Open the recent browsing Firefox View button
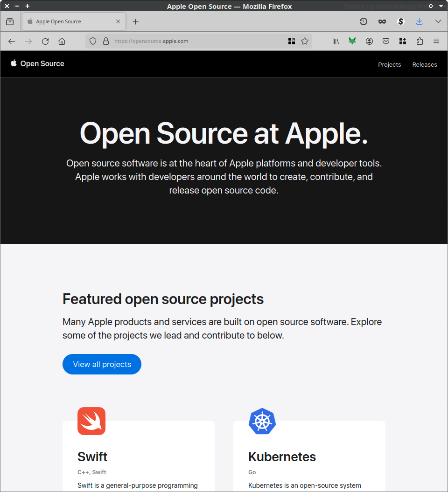The width and height of the screenshot is (448, 492). pyautogui.click(x=10, y=21)
